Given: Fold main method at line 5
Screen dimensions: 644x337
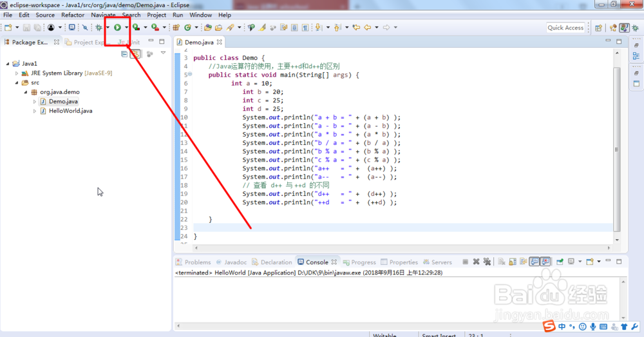Looking at the screenshot, I should pos(190,74).
